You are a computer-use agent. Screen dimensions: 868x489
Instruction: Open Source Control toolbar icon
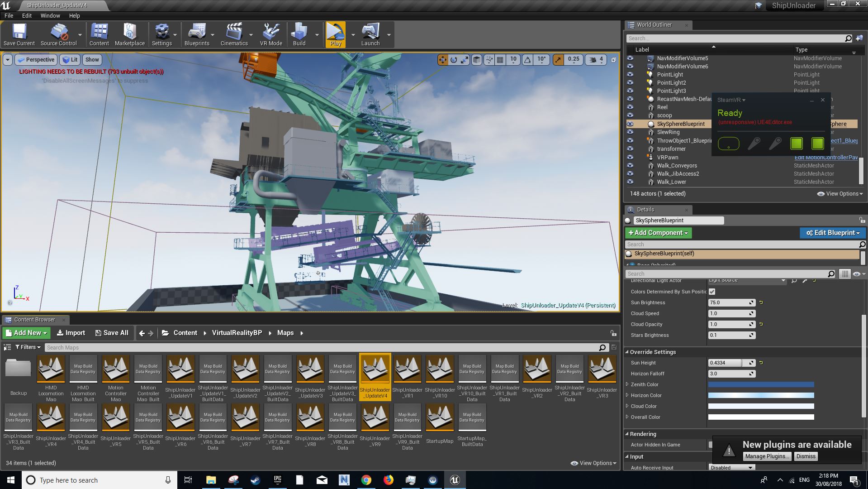click(59, 35)
